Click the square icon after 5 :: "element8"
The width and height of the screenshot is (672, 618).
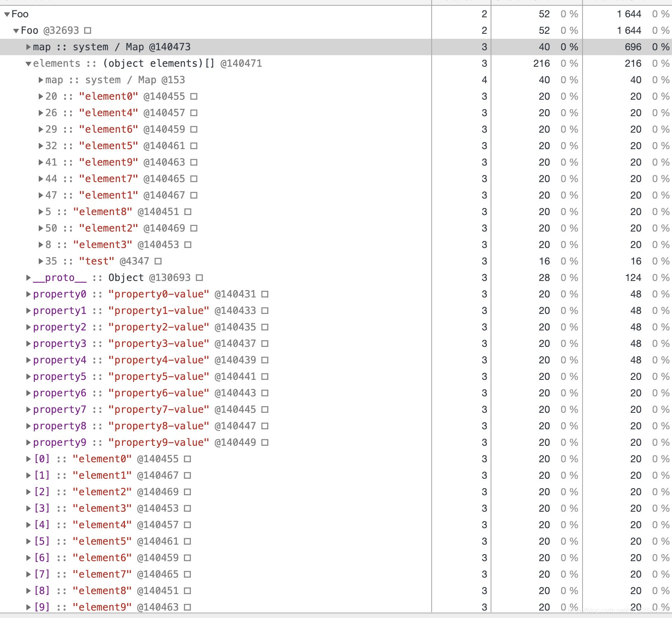click(188, 212)
